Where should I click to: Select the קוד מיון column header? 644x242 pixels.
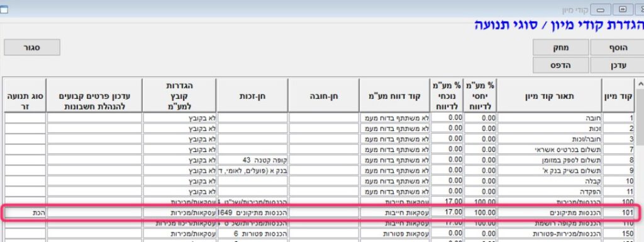click(619, 96)
